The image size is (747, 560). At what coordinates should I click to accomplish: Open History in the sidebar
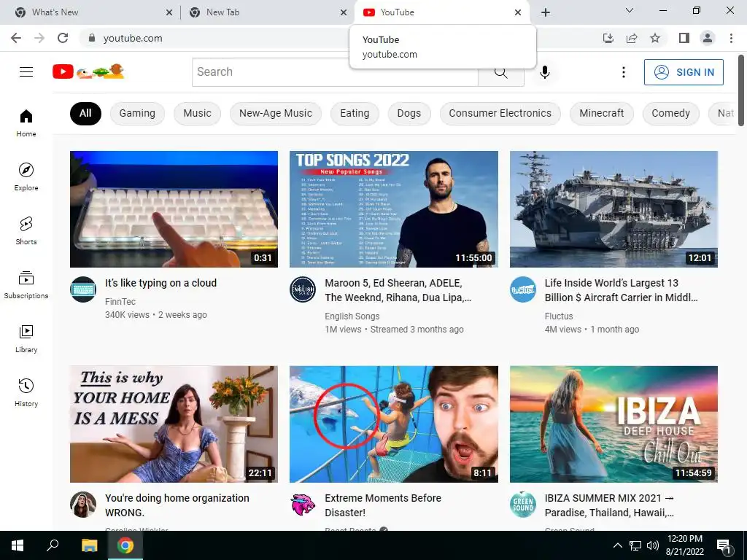[x=26, y=392]
